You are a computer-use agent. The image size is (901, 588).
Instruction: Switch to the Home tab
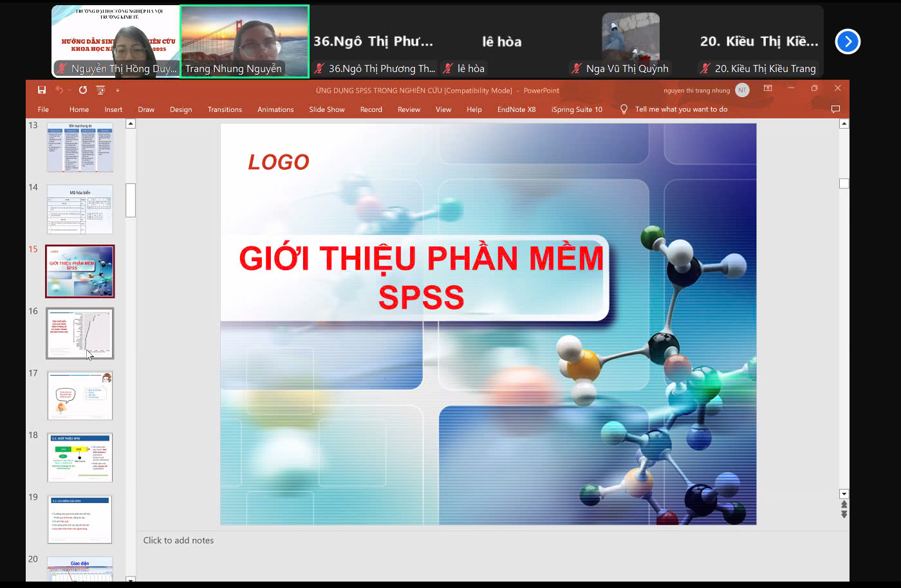tap(79, 109)
